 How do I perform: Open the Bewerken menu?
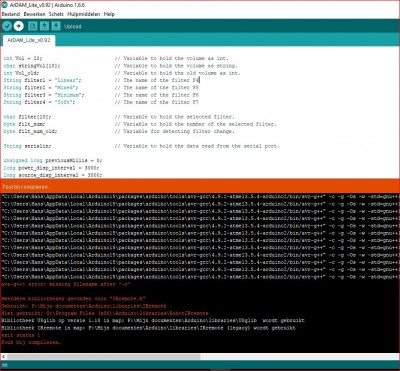tap(35, 14)
